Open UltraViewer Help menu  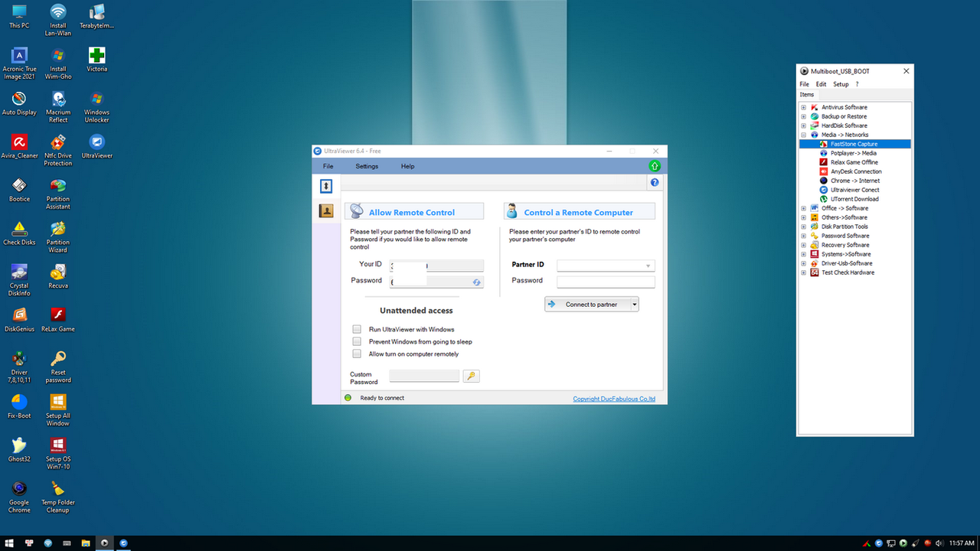[407, 166]
